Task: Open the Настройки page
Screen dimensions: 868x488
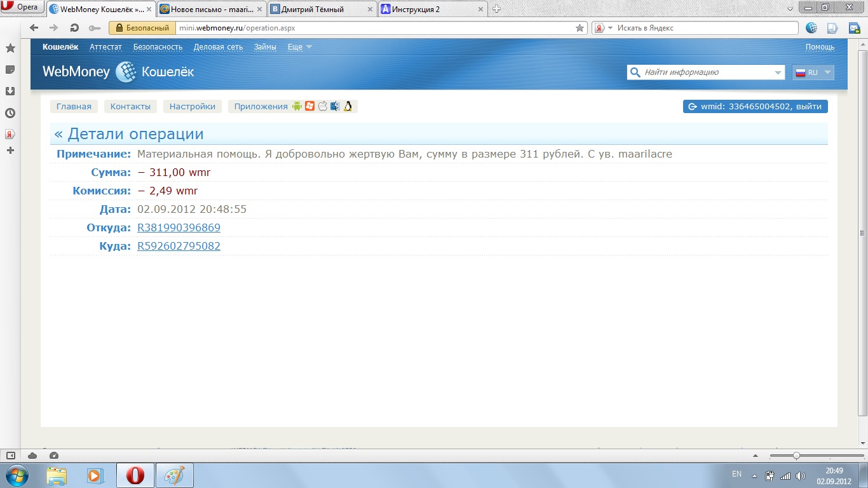Action: (192, 106)
